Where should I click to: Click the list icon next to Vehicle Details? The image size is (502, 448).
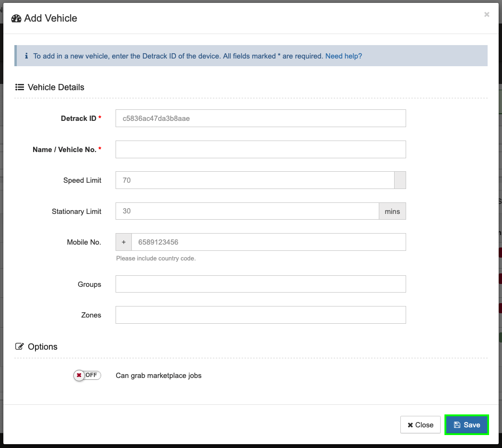coord(19,87)
